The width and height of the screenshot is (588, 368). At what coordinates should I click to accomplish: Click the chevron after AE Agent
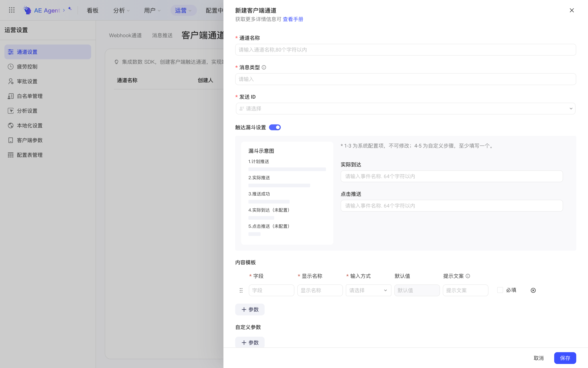point(64,10)
